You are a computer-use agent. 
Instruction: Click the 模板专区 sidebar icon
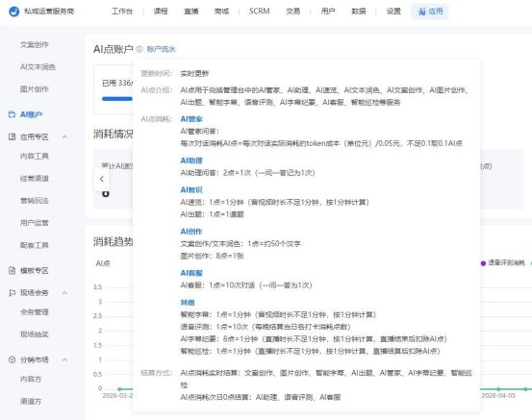(12, 270)
